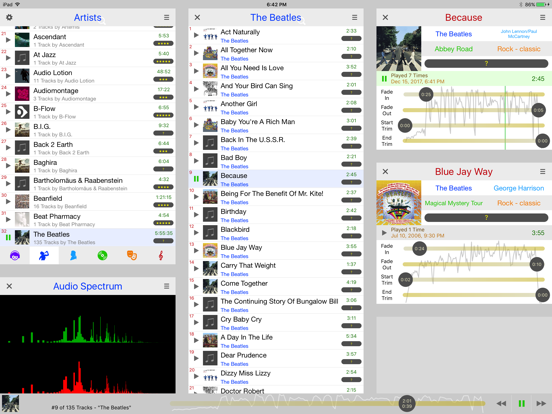Click the Fade In knob for Blue Jay Way
The width and height of the screenshot is (552, 414).
419,249
